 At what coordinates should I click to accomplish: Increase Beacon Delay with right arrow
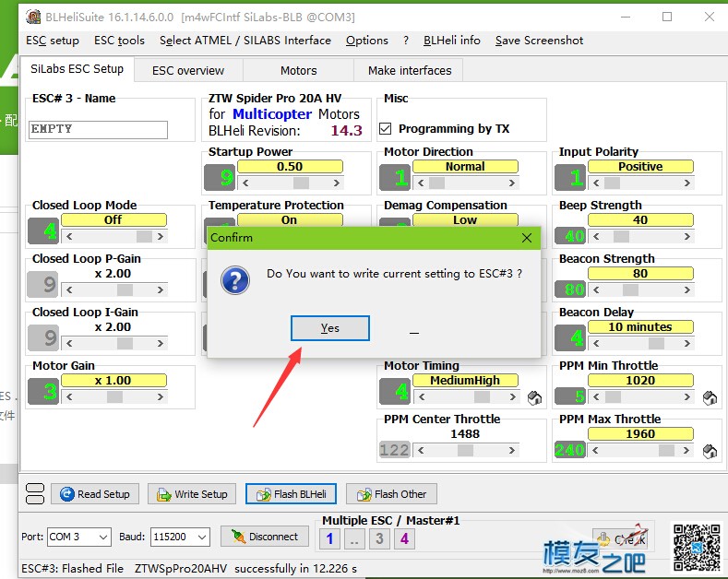pyautogui.click(x=687, y=343)
